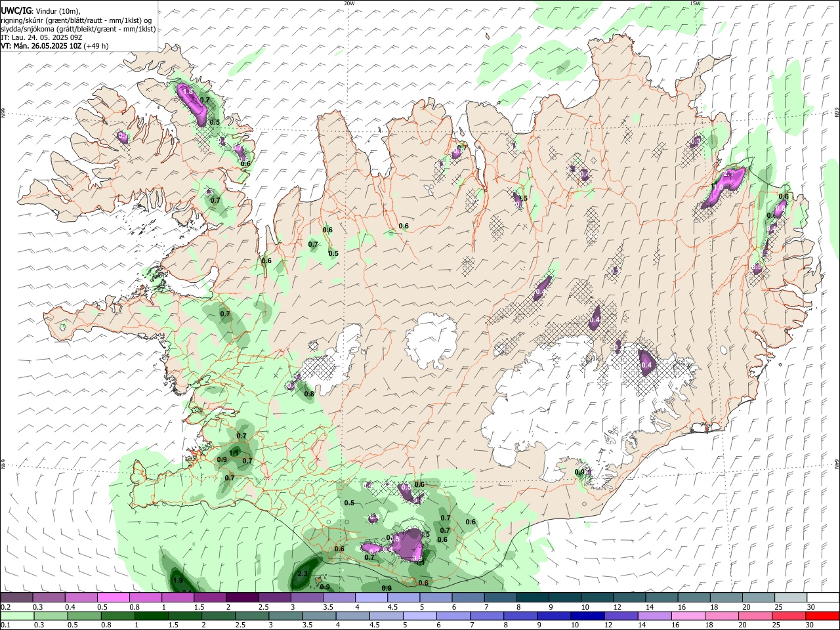Click the 0.2 label under the upper scale
Viewport: 840px width, 630px height.
[6, 607]
